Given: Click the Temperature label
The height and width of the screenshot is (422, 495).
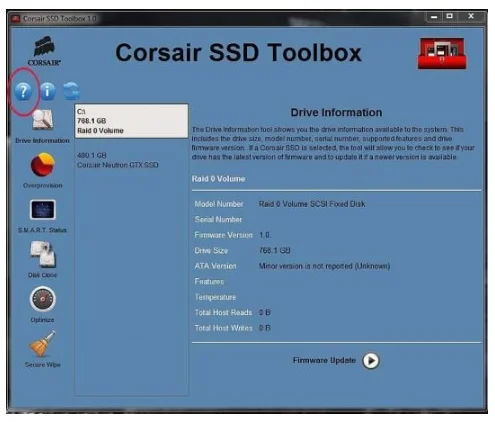Looking at the screenshot, I should click(215, 297).
